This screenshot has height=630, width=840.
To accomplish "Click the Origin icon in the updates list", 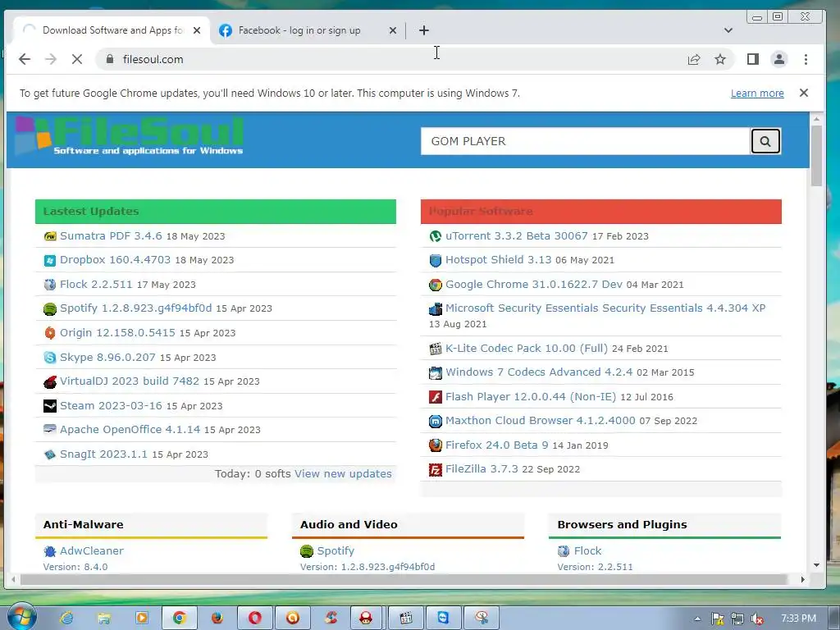I will point(50,333).
